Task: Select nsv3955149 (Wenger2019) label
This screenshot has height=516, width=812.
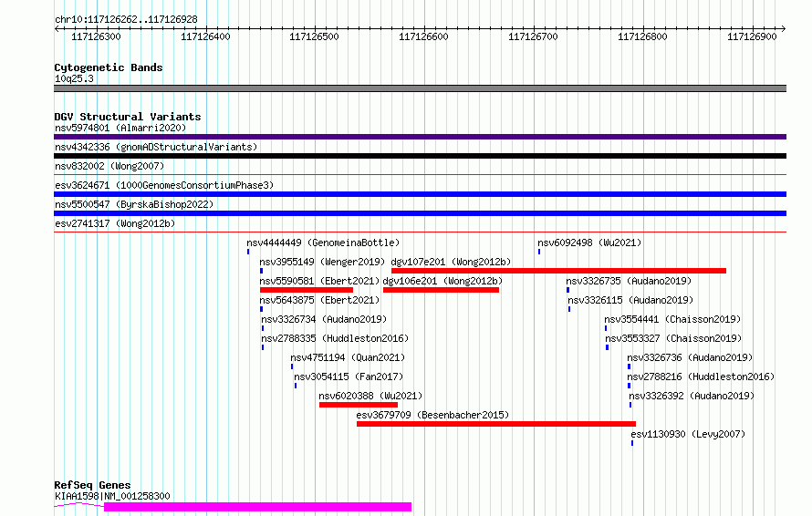Action: coord(322,262)
